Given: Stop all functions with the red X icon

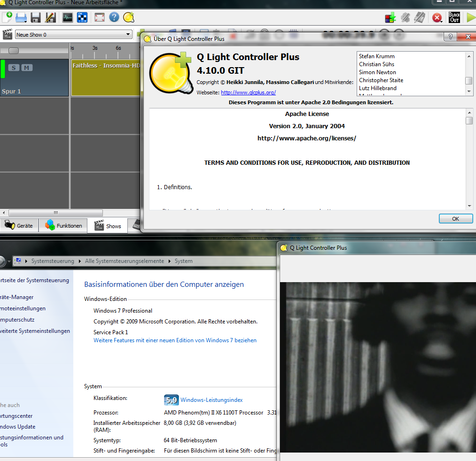Looking at the screenshot, I should click(x=437, y=17).
